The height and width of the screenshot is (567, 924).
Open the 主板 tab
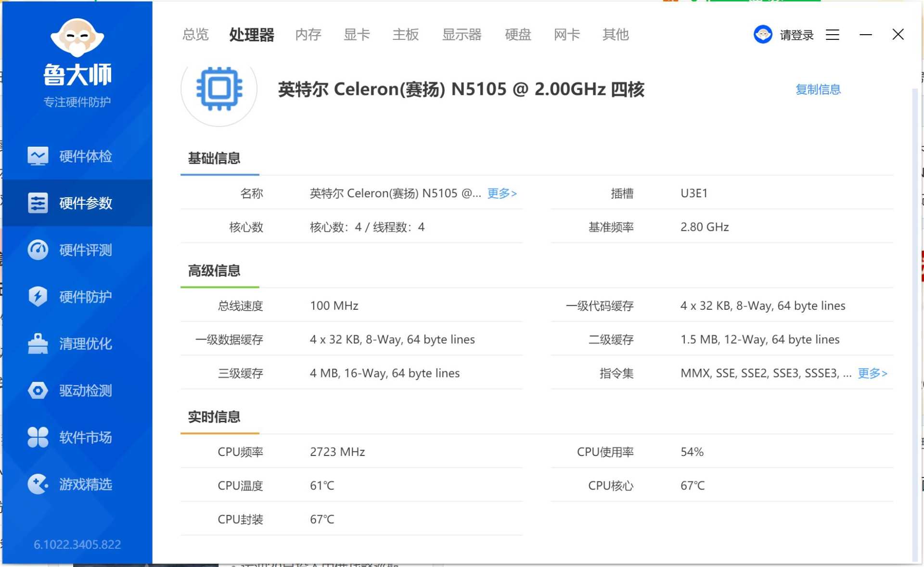pyautogui.click(x=406, y=34)
